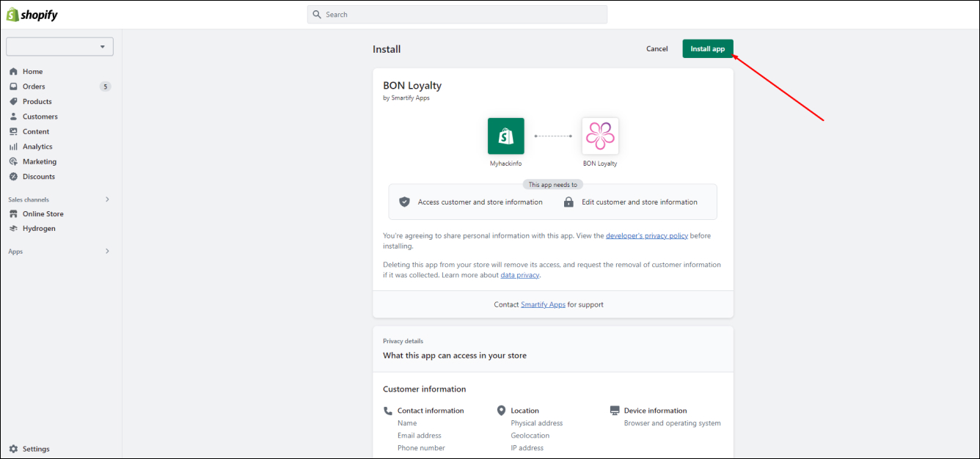Image resolution: width=980 pixels, height=459 pixels.
Task: Click the Analytics bar chart icon
Action: (13, 147)
